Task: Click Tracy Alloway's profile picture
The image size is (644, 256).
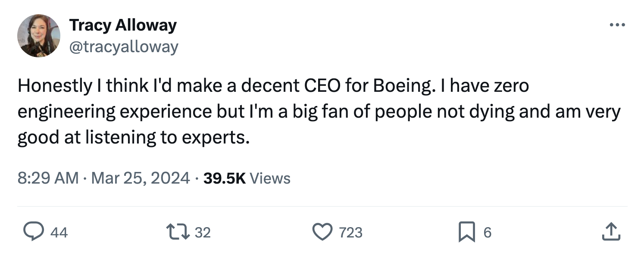Action: pyautogui.click(x=39, y=36)
